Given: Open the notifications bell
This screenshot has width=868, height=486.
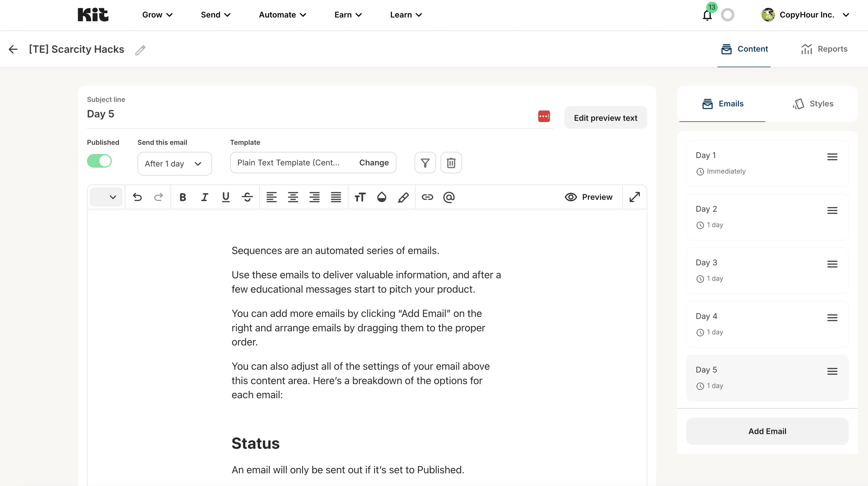Looking at the screenshot, I should pyautogui.click(x=707, y=15).
